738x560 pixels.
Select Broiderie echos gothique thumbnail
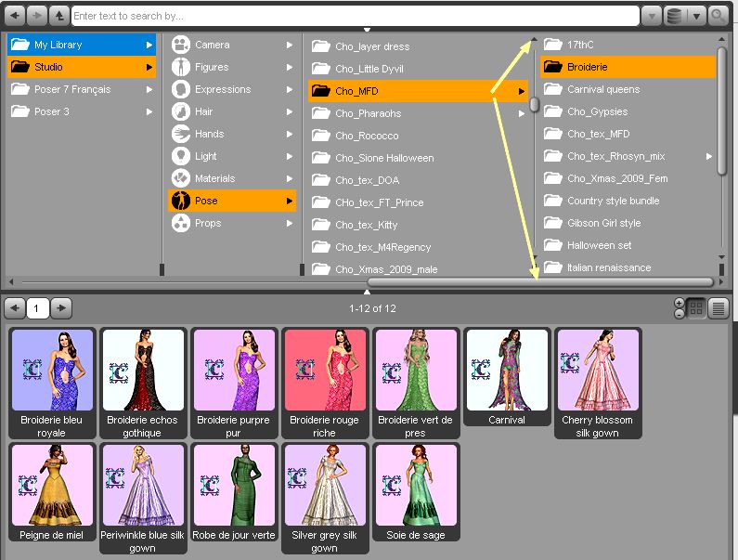143,384
